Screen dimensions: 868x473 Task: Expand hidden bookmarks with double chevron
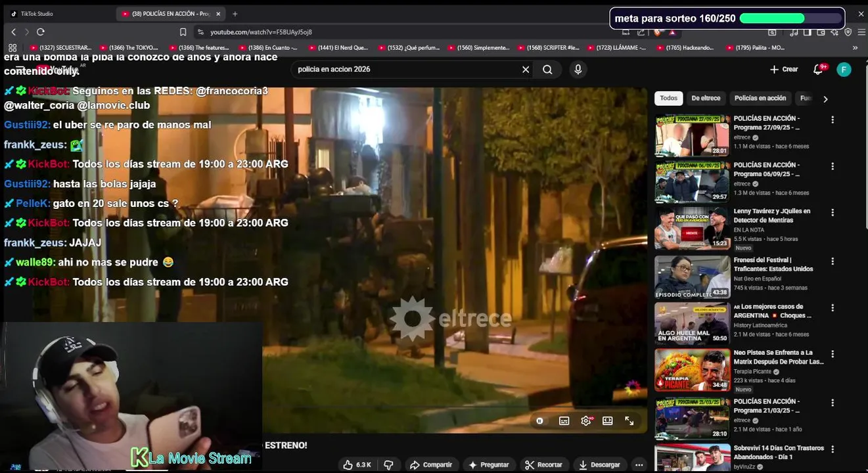click(855, 48)
